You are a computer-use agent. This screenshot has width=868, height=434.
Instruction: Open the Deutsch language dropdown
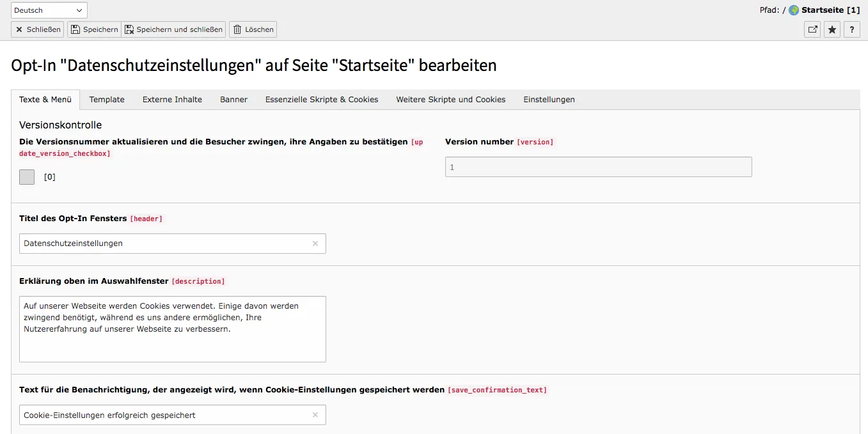pos(49,10)
